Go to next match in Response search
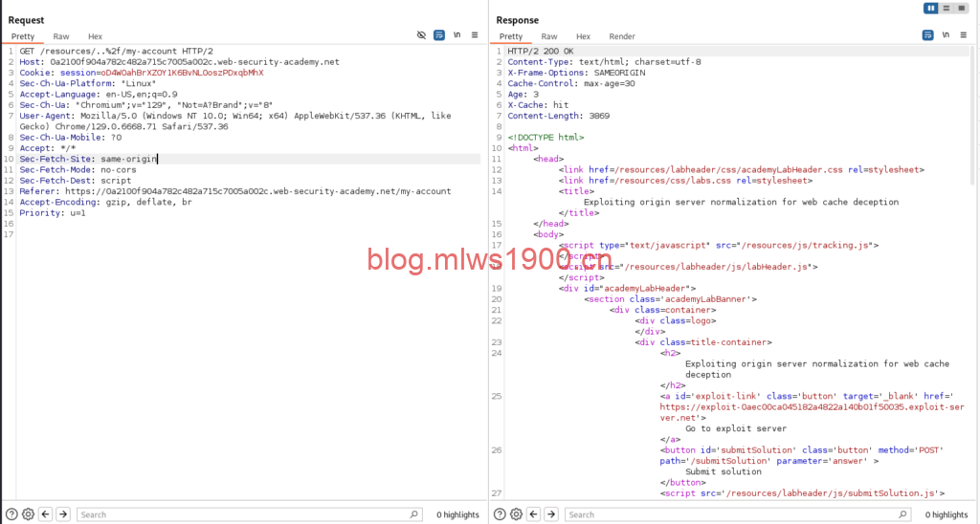 551,514
